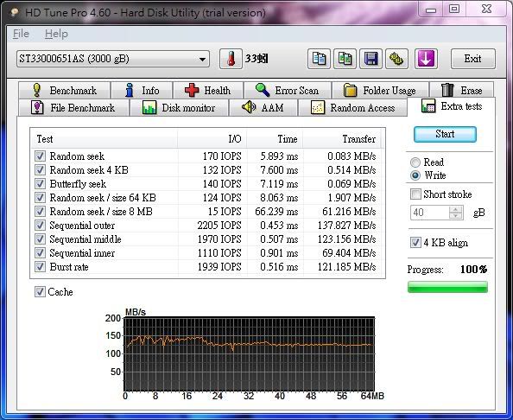Toggle the Sequential inner checkbox

[x=40, y=252]
